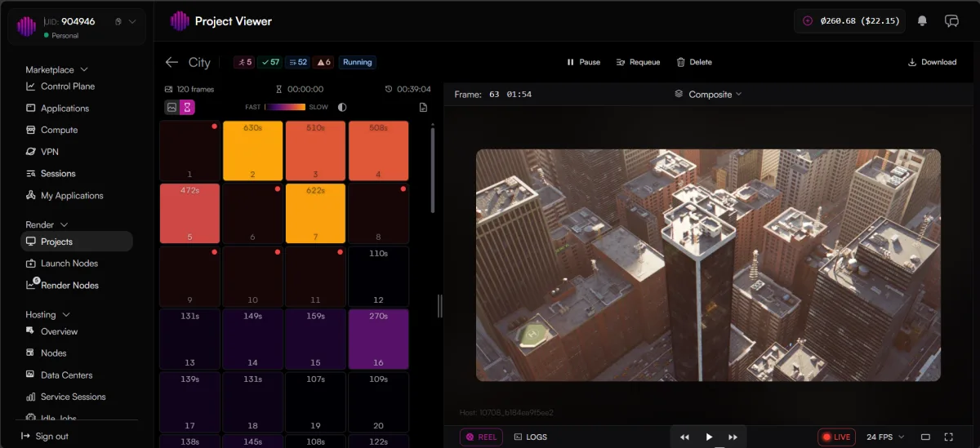Open the Composite layer dropdown
Image resolution: width=980 pixels, height=448 pixels.
708,95
